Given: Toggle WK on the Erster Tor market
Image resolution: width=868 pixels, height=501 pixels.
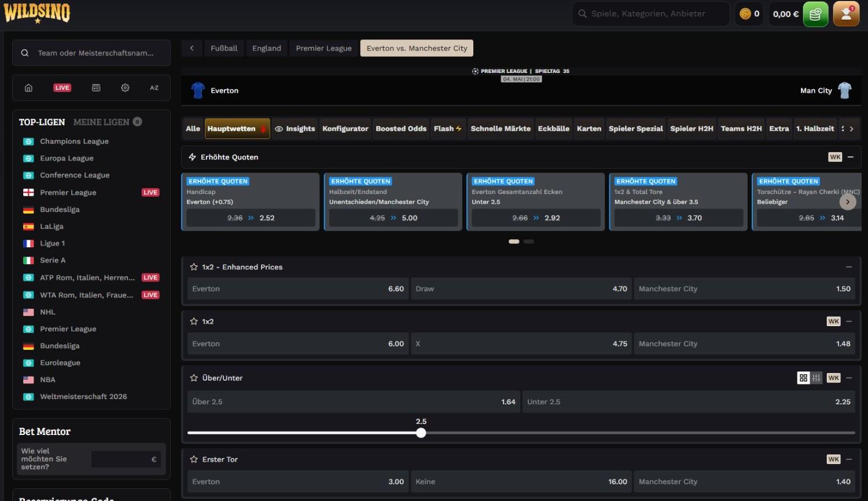Looking at the screenshot, I should 833,459.
